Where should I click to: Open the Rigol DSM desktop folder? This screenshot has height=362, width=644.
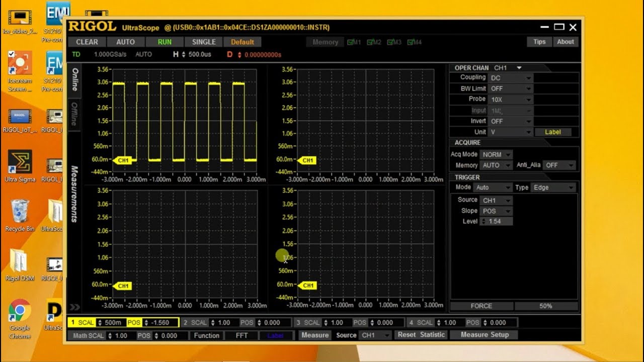[x=20, y=265]
